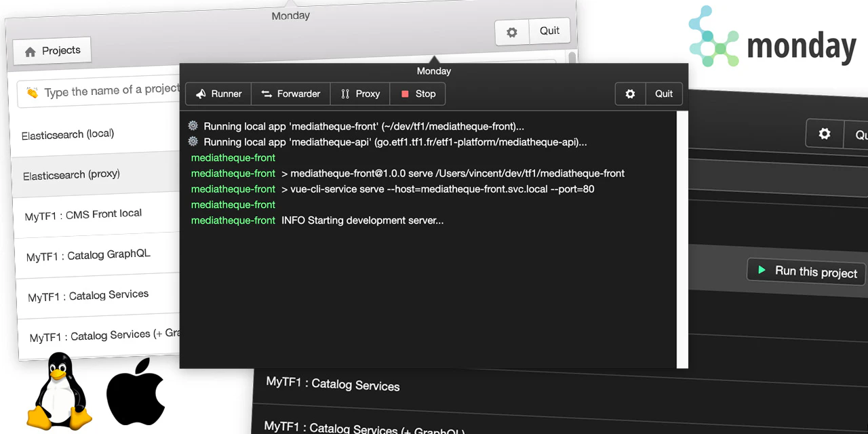Viewport: 868px width, 434px height.
Task: Click the Apple logo icon
Action: (x=136, y=392)
